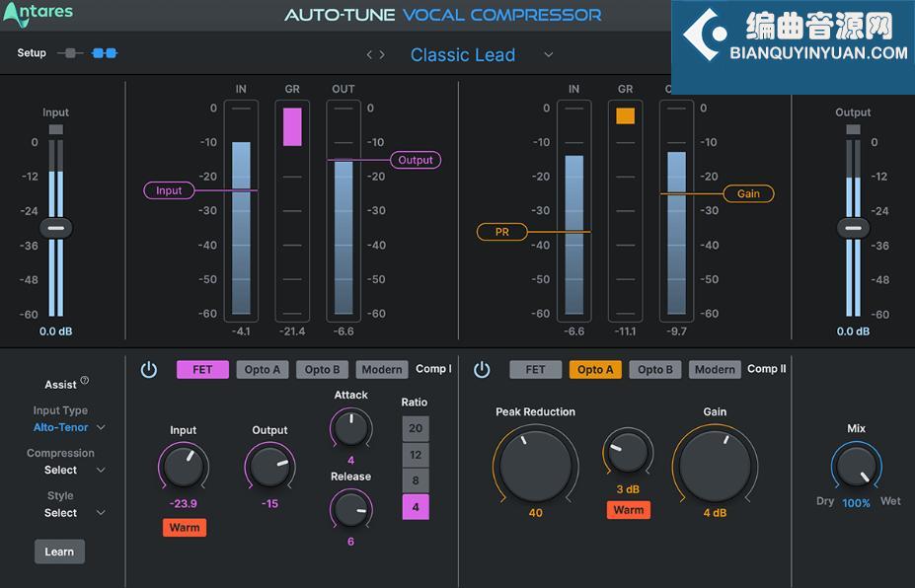Screen dimensions: 915x588
Task: Click Comp II GR reading -11.1
Action: point(626,331)
